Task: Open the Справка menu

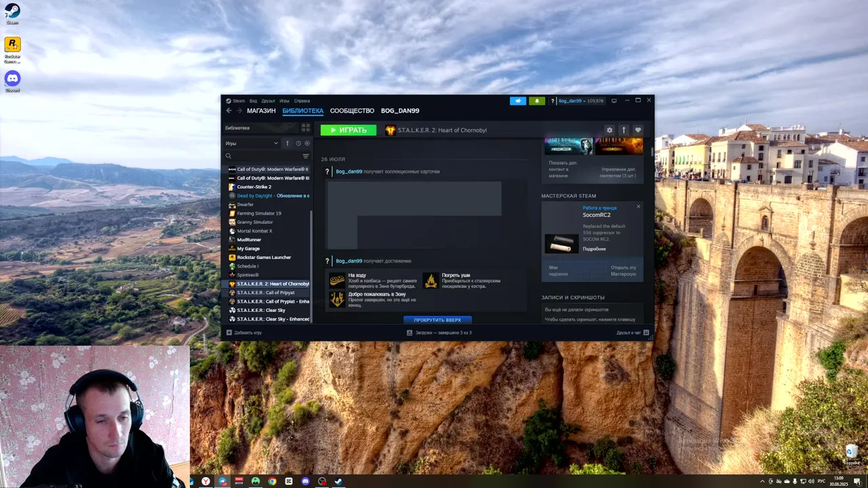Action: [x=302, y=101]
